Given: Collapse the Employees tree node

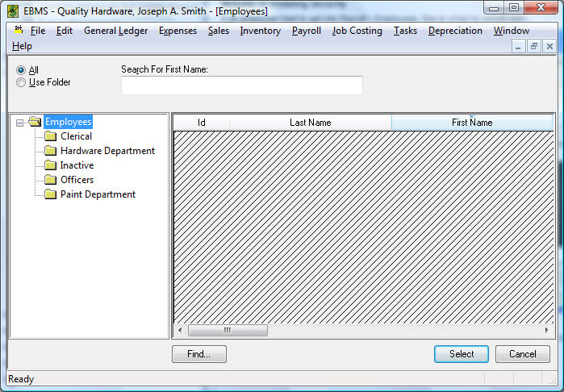Looking at the screenshot, I should coord(20,123).
